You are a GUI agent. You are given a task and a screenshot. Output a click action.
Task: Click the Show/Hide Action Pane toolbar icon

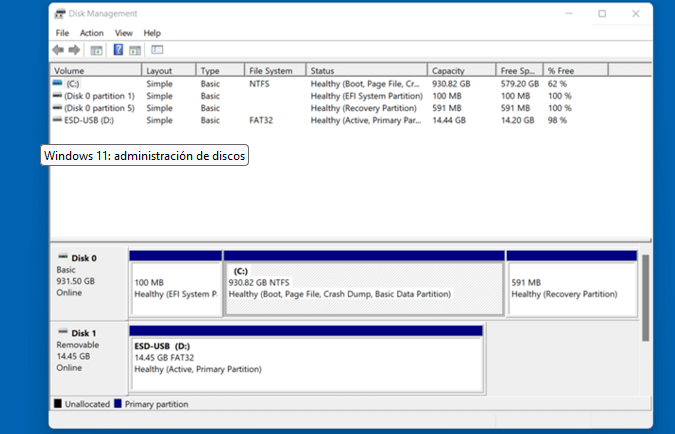click(135, 50)
